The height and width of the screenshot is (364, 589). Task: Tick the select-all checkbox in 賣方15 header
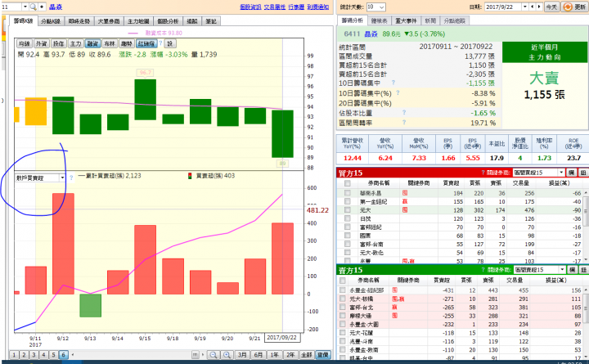point(342,281)
